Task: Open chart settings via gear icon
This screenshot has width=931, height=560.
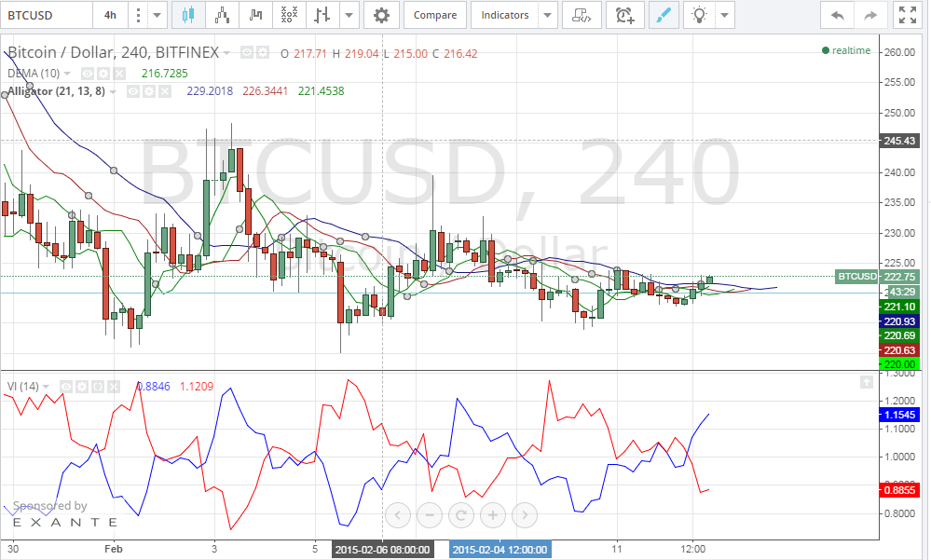Action: tap(382, 15)
